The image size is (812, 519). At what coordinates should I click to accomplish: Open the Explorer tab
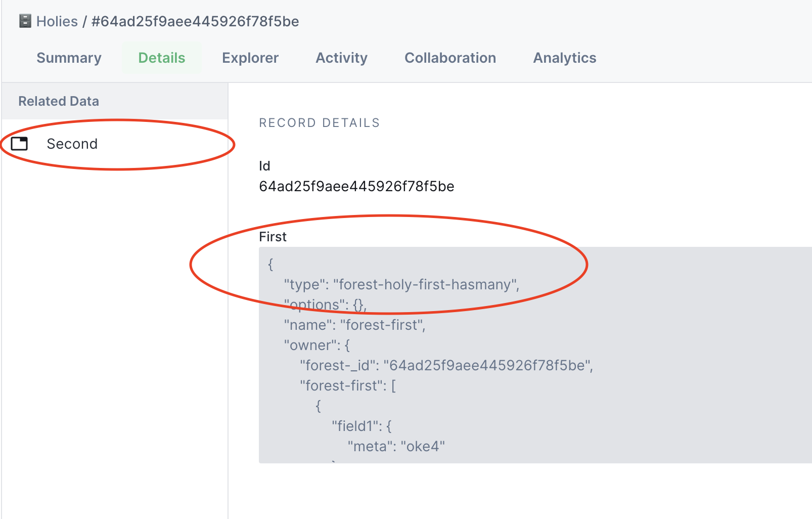point(250,58)
